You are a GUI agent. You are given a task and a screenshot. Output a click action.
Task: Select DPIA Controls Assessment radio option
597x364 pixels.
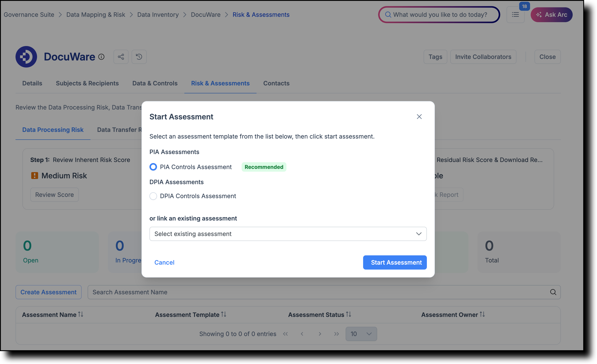tap(153, 196)
